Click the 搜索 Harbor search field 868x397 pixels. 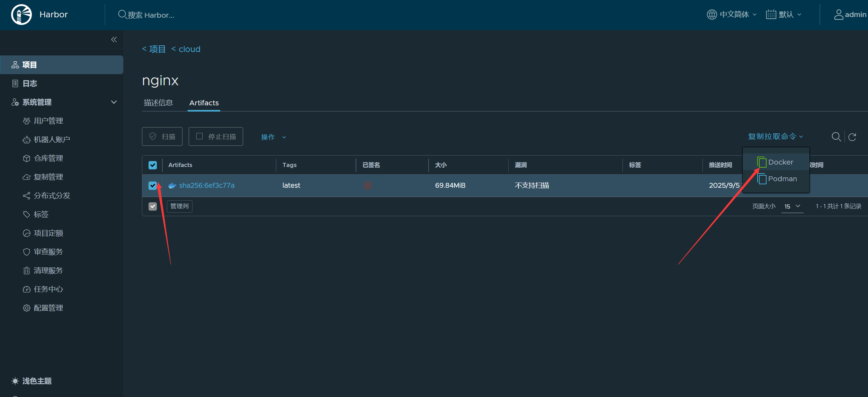point(151,15)
